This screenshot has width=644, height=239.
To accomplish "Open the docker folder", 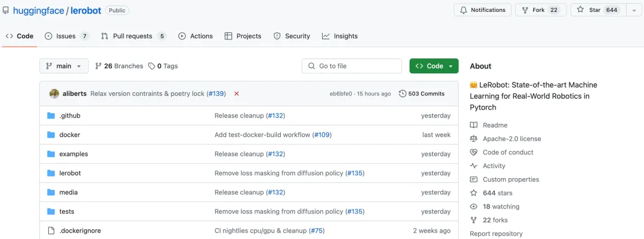I will tap(70, 135).
